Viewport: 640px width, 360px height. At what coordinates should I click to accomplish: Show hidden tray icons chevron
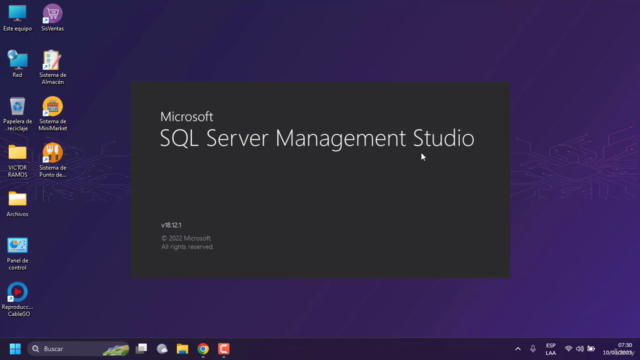coord(518,349)
